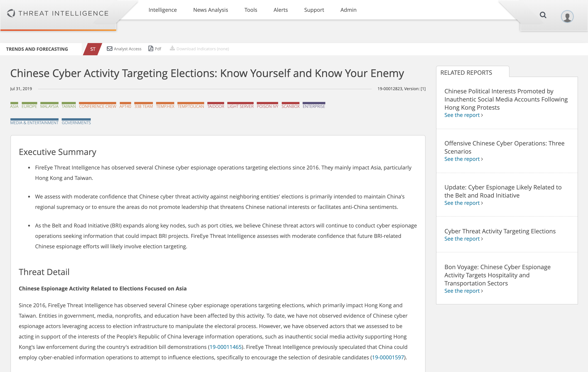
Task: Click the POISON IVY tag
Action: pos(267,105)
